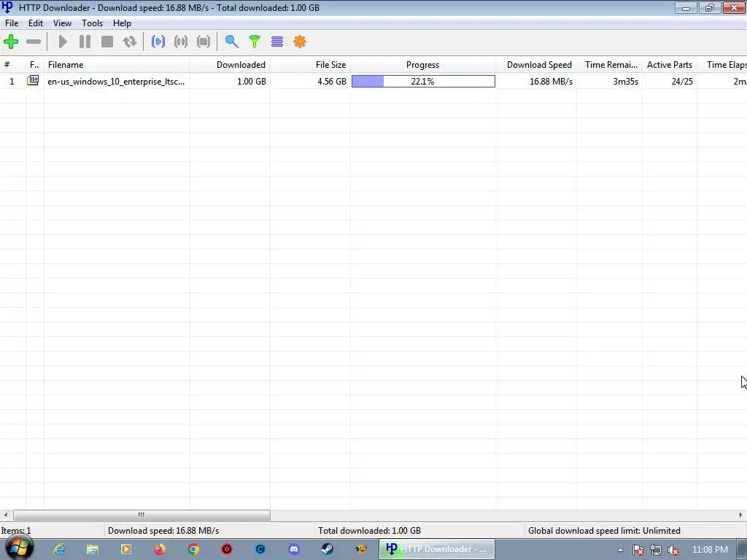This screenshot has width=747, height=560.
Task: Sort by the Time Remaining column header
Action: point(609,65)
